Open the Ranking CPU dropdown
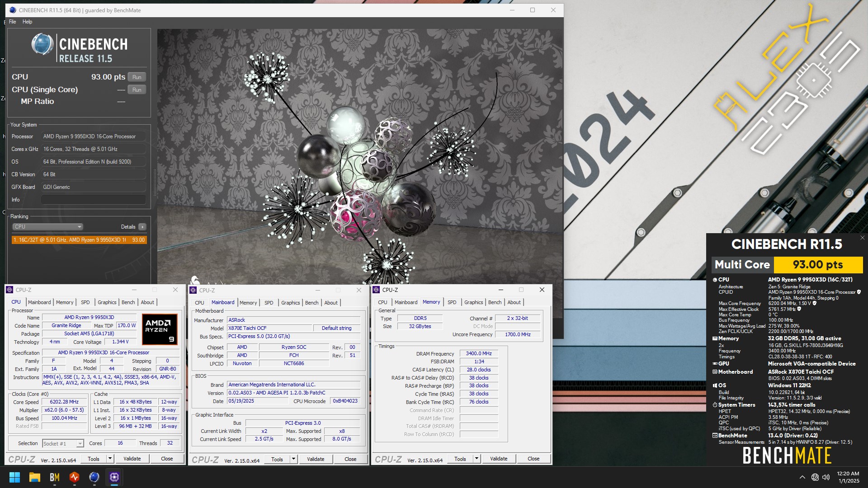The height and width of the screenshot is (488, 868). [x=47, y=227]
